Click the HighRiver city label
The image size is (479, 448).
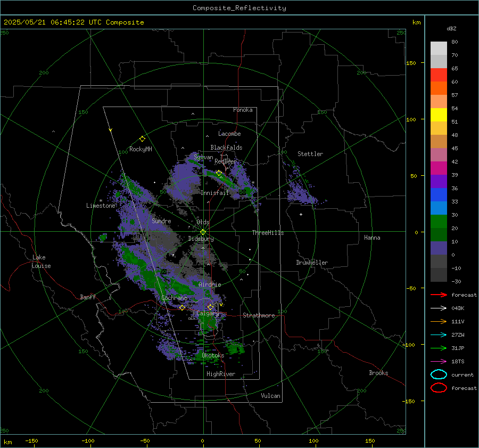[221, 374]
